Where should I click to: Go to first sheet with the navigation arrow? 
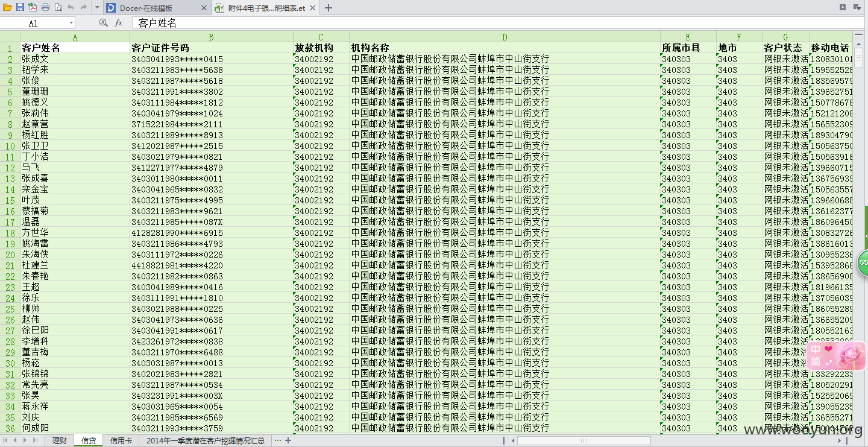click(x=6, y=440)
